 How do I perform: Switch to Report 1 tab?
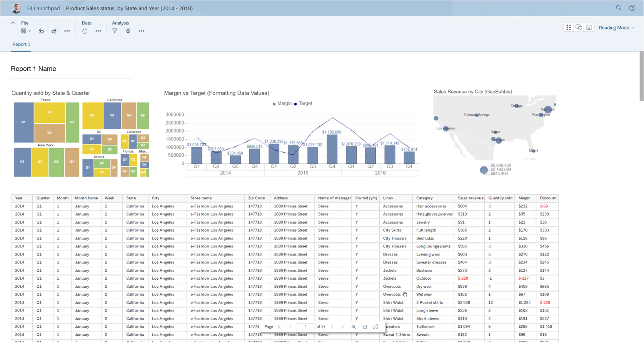pos(21,45)
